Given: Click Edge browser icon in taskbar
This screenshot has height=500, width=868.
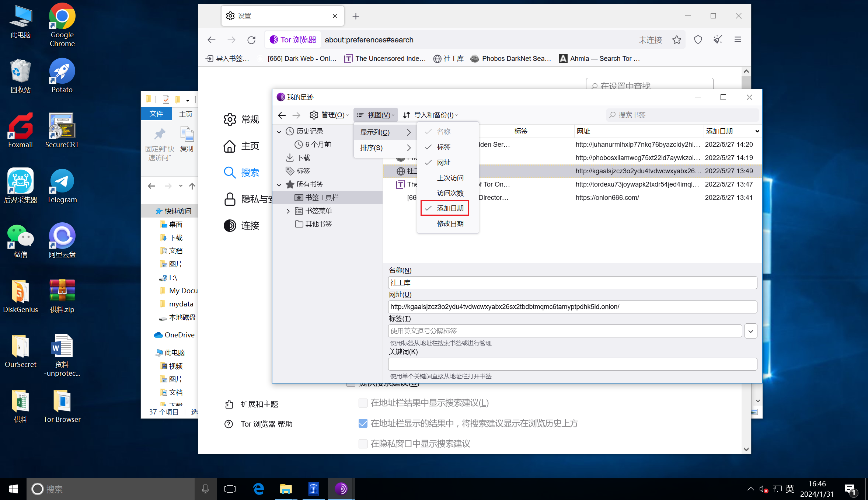Looking at the screenshot, I should pos(258,489).
